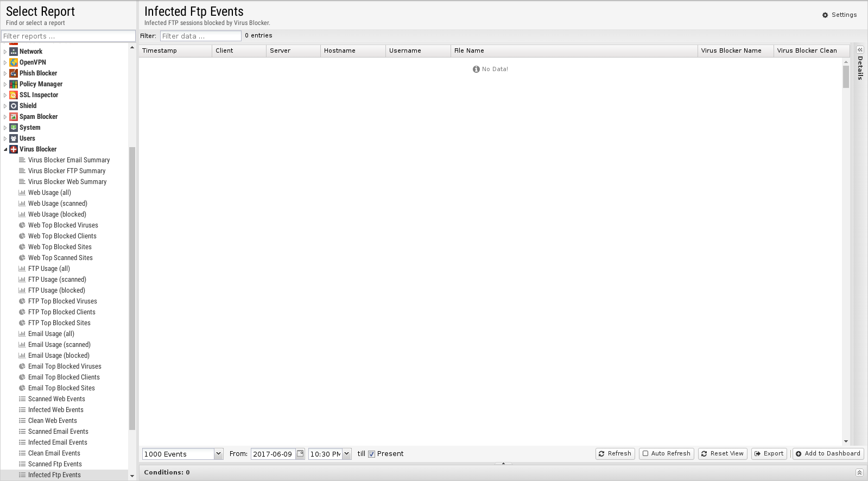Image resolution: width=868 pixels, height=481 pixels.
Task: Expand the Details panel arrow icon
Action: (860, 50)
